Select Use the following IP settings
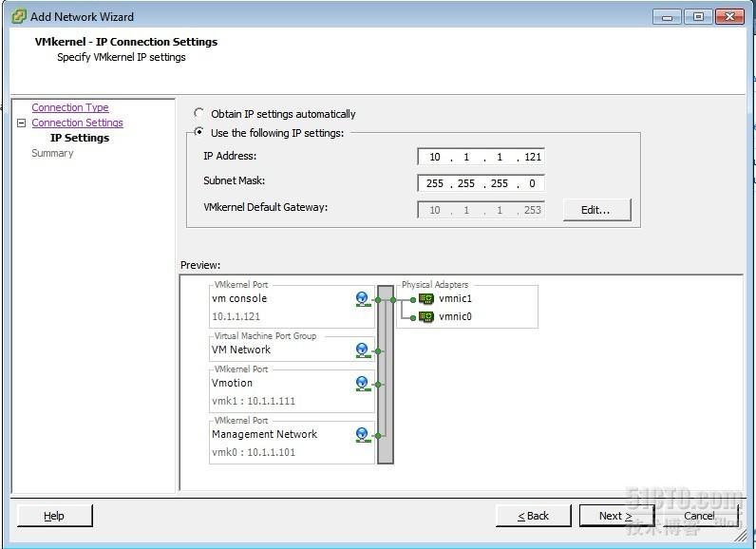 click(x=198, y=132)
